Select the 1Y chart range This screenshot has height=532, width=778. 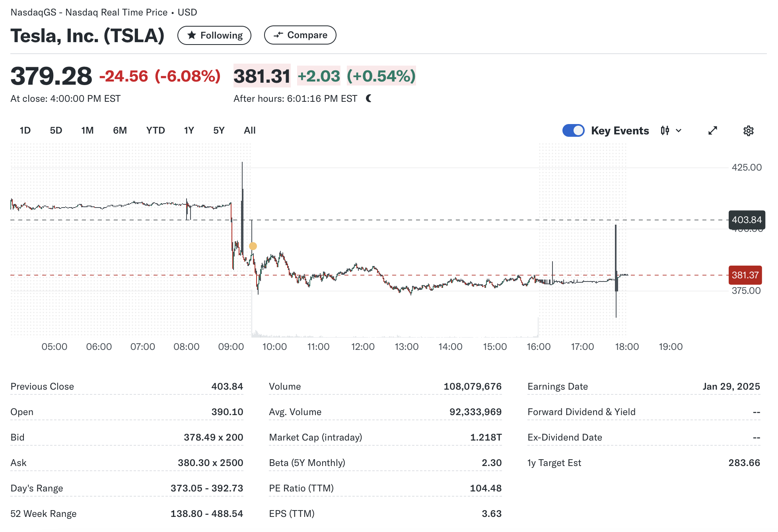coord(189,130)
